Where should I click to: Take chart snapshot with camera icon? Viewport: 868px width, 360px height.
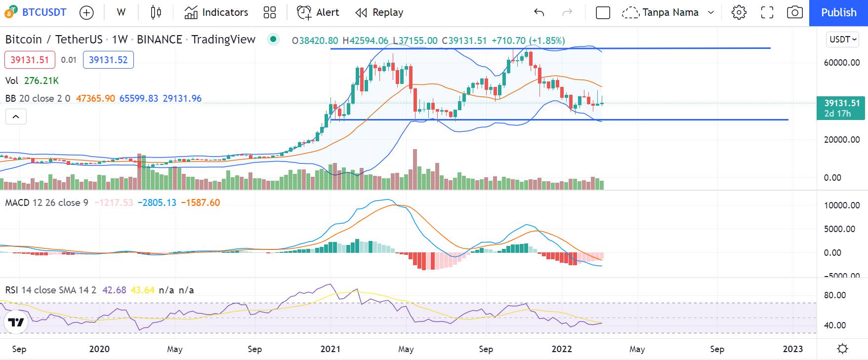[x=794, y=12]
